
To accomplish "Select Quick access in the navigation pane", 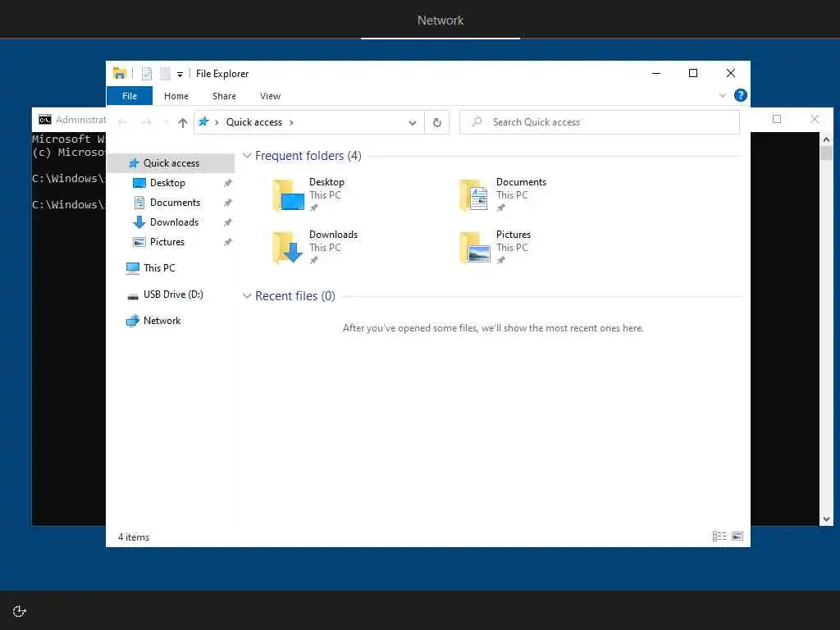I will pos(171,163).
